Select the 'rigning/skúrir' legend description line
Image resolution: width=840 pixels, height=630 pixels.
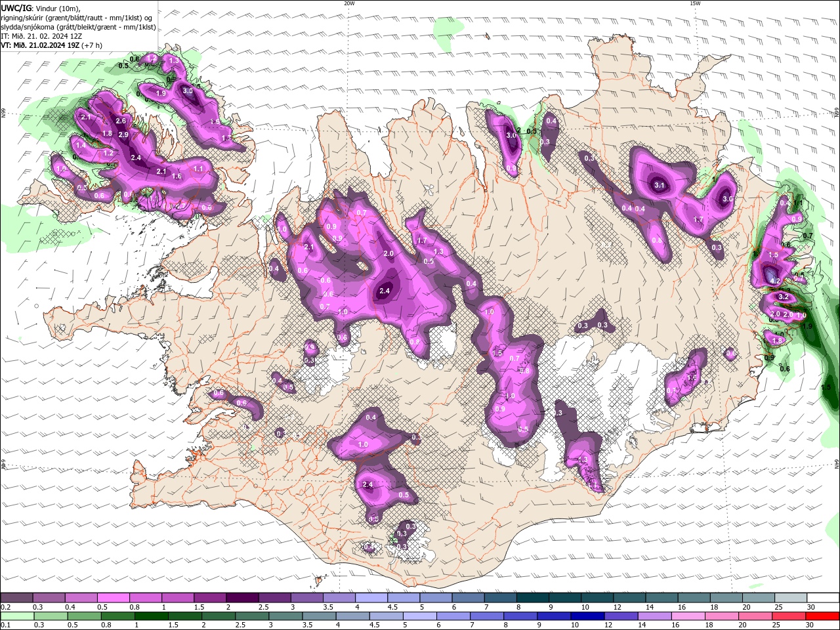pyautogui.click(x=77, y=18)
